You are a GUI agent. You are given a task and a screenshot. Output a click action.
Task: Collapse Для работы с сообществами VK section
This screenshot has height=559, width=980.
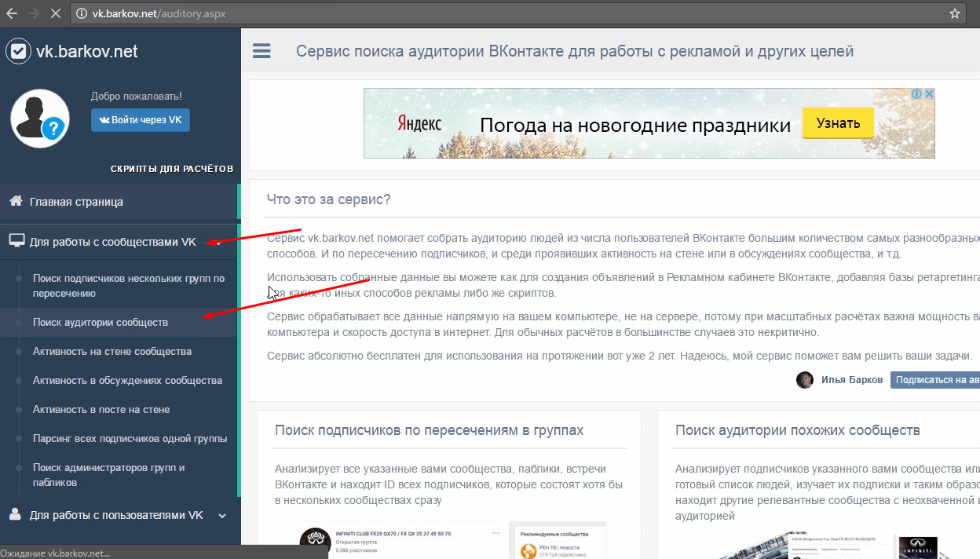pyautogui.click(x=119, y=242)
